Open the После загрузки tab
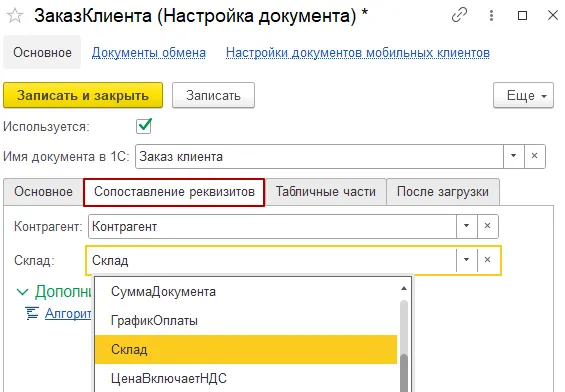The height and width of the screenshot is (392, 565). pos(443,192)
